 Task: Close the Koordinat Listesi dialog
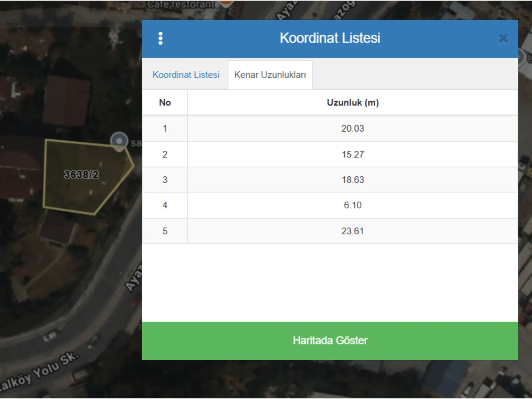click(503, 39)
